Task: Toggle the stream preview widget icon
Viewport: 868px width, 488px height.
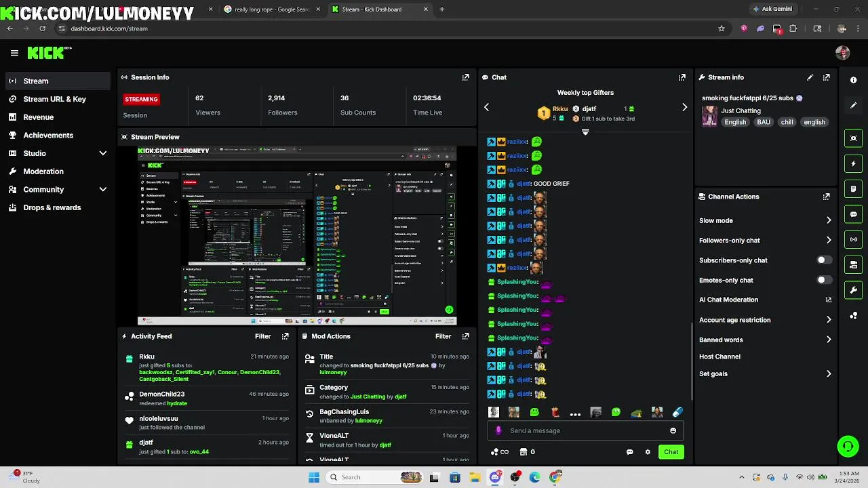Action: (x=853, y=138)
